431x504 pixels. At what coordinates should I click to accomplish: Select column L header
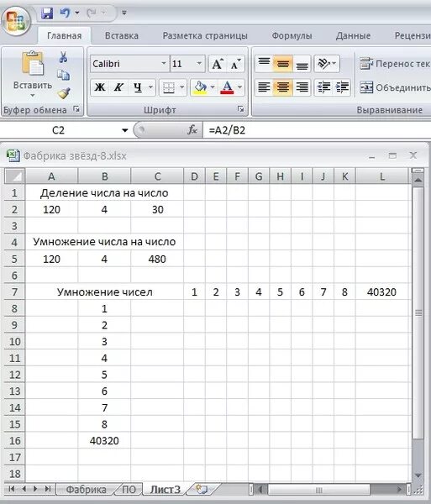point(381,176)
